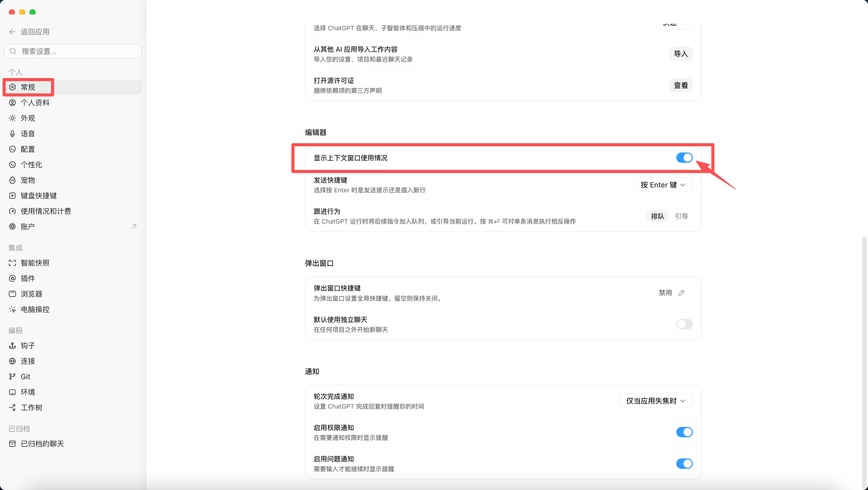Image resolution: width=868 pixels, height=490 pixels.
Task: Click the 打开源许可证 title
Action: click(334, 81)
